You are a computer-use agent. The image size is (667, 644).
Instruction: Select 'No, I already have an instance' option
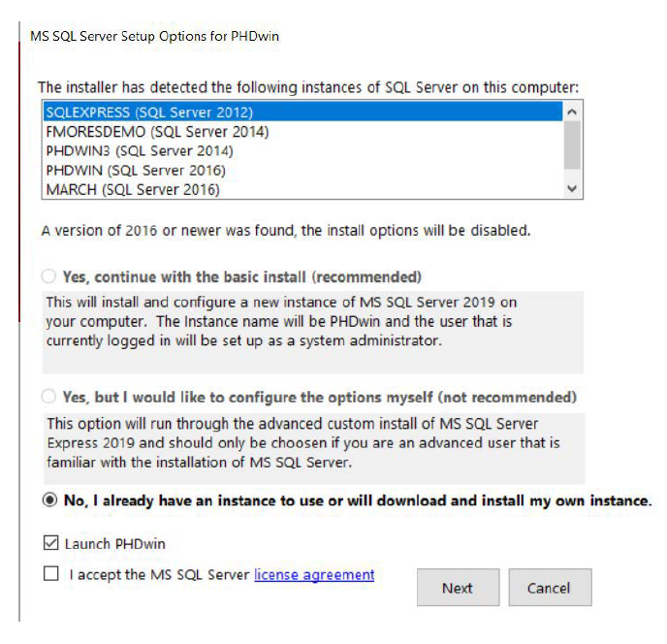tap(49, 500)
